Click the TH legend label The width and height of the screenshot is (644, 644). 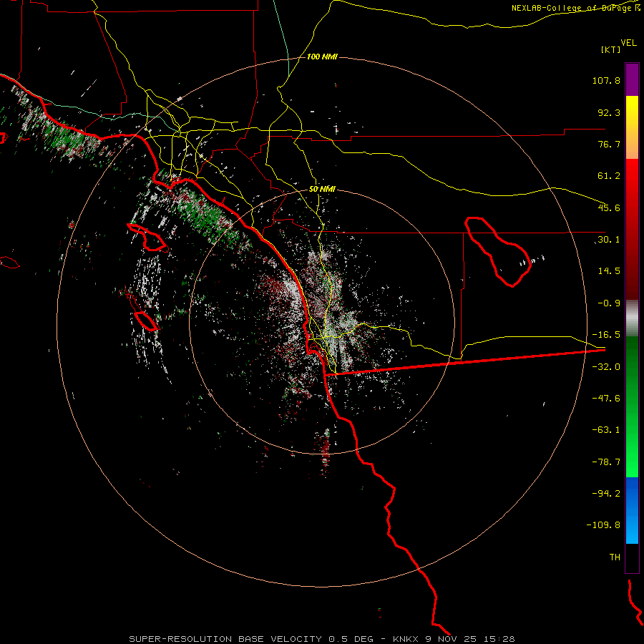(x=615, y=557)
